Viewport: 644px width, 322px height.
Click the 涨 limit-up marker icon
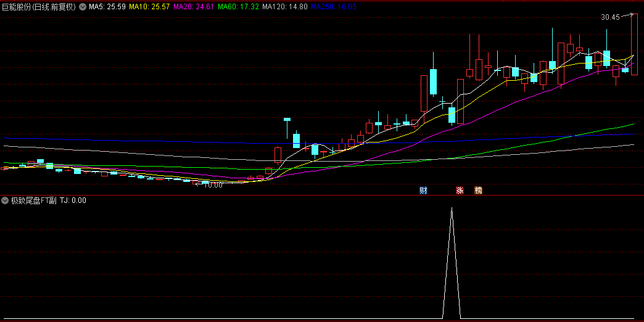pos(459,190)
